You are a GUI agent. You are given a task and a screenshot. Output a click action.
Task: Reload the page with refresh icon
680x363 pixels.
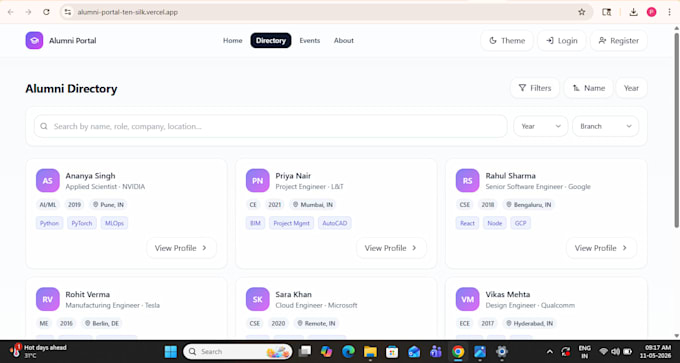46,12
